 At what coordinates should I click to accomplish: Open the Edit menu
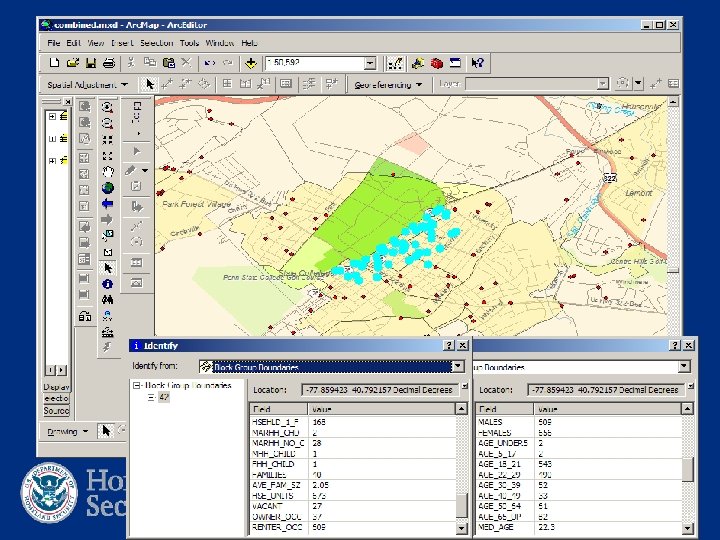[x=73, y=43]
